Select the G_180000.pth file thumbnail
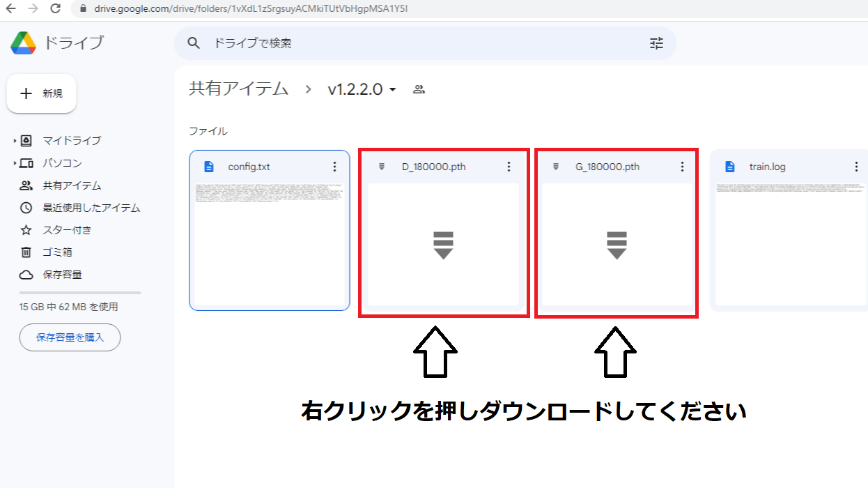Image resolution: width=868 pixels, height=488 pixels. [x=616, y=244]
